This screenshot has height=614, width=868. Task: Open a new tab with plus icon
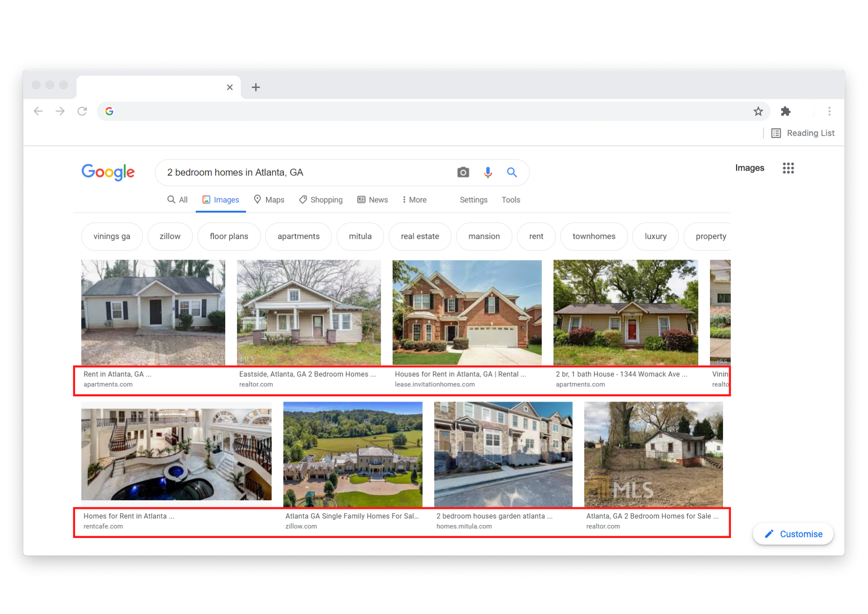(x=256, y=87)
